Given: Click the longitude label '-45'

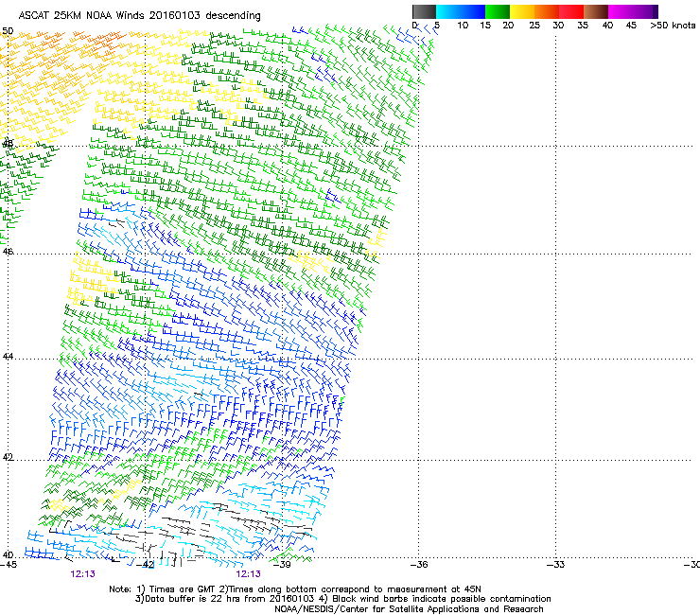Looking at the screenshot, I should pyautogui.click(x=9, y=565).
